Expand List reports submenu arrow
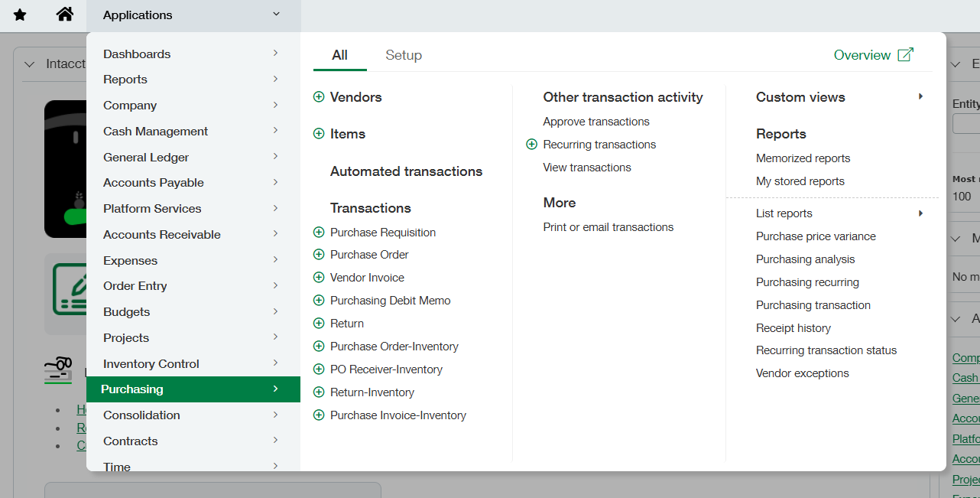The image size is (980, 498). tap(920, 213)
